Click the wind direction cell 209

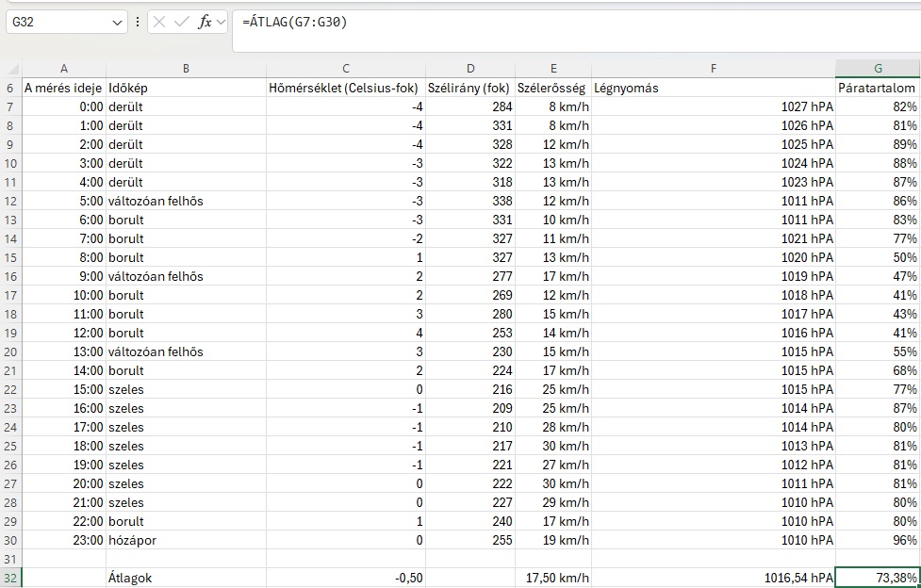click(469, 408)
